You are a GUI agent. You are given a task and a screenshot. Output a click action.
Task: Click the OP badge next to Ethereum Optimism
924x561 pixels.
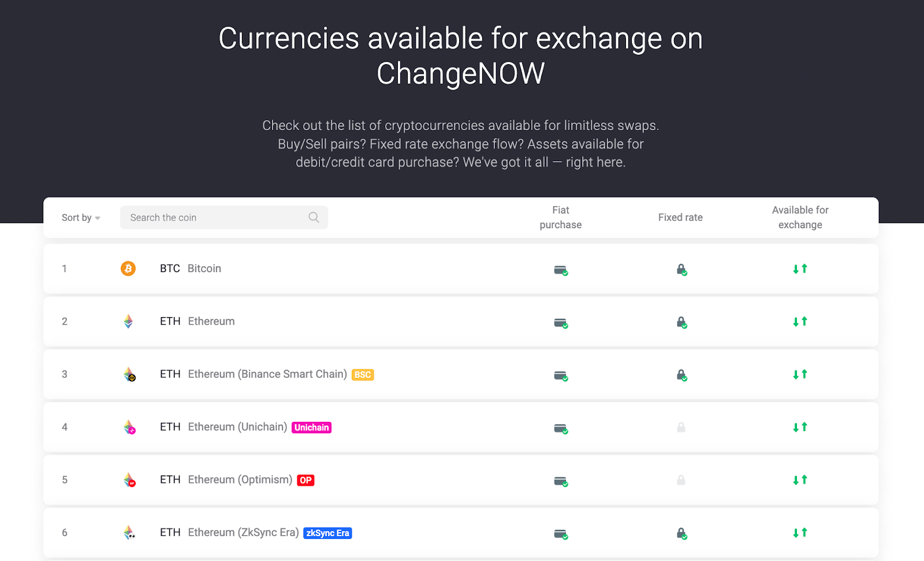(x=305, y=480)
